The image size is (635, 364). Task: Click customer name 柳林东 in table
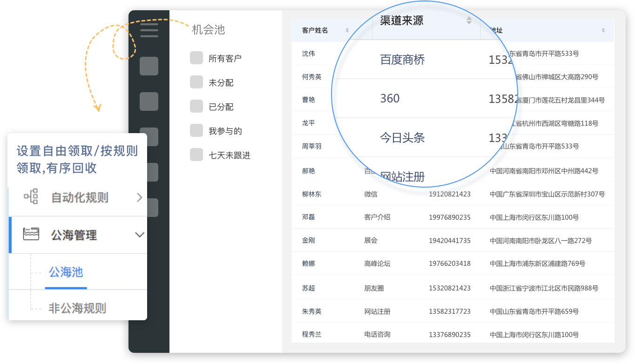311,194
